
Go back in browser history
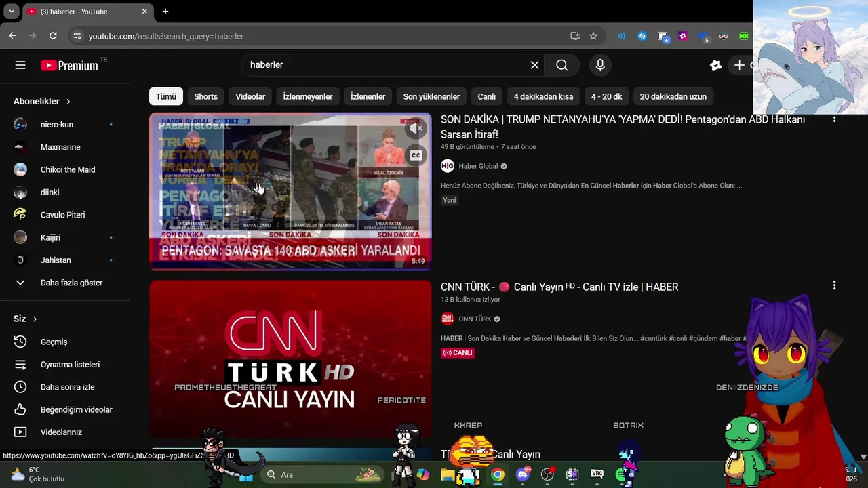[x=12, y=36]
